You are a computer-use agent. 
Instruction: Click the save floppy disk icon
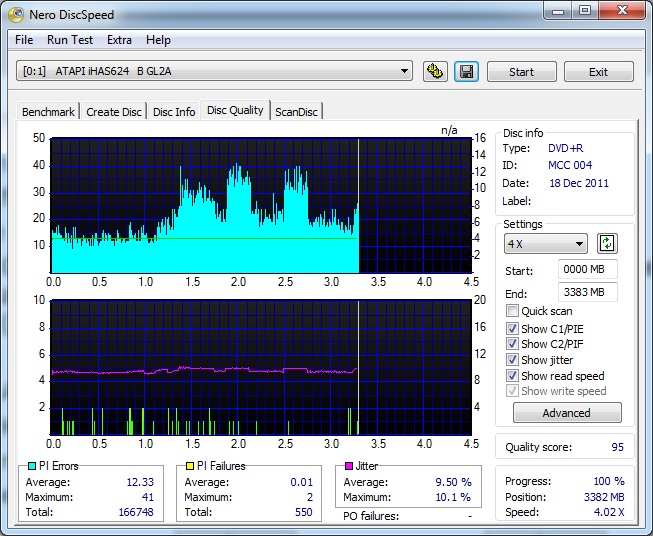466,72
